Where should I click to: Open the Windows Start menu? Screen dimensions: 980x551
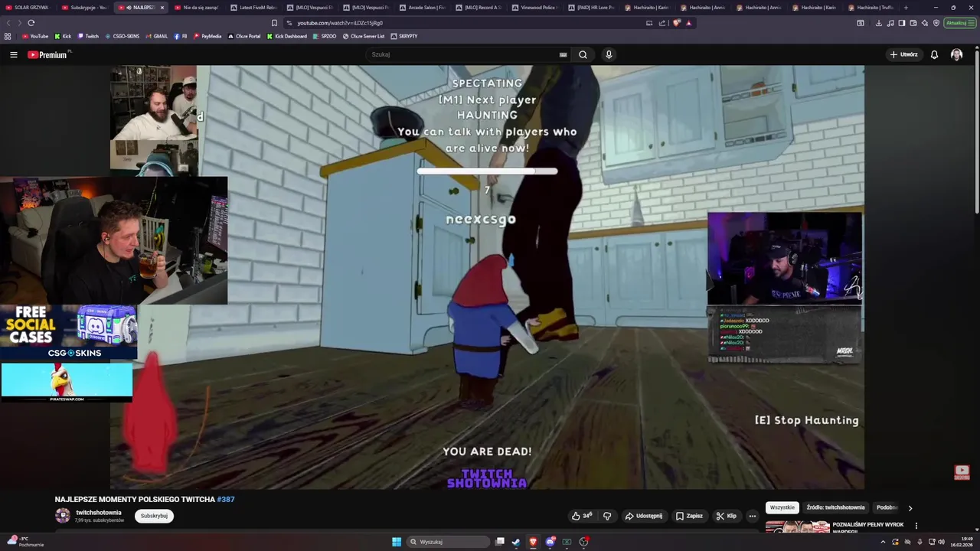pos(396,542)
